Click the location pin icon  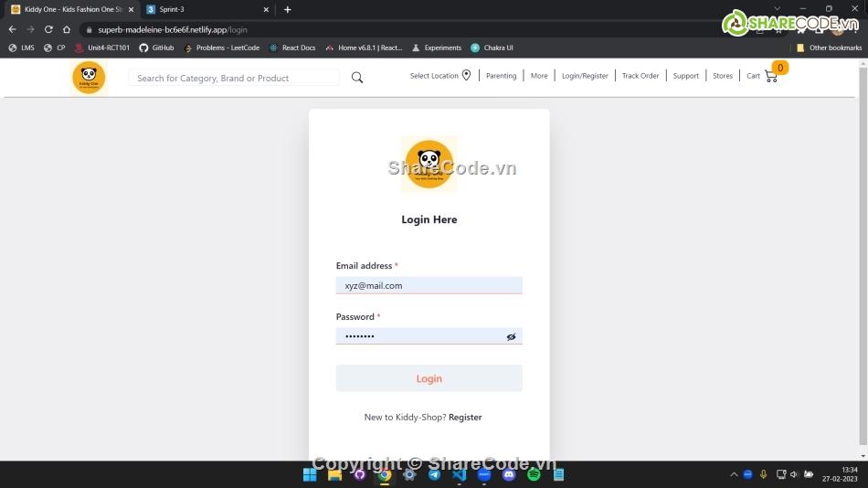[x=466, y=76]
